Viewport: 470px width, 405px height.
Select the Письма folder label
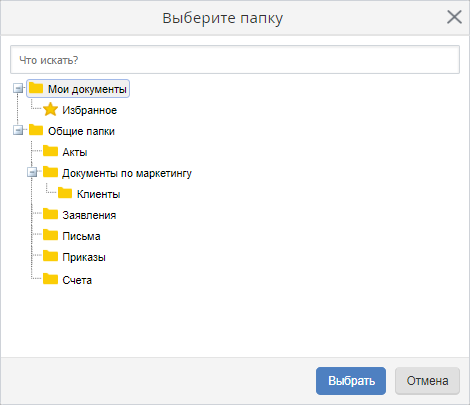(81, 236)
